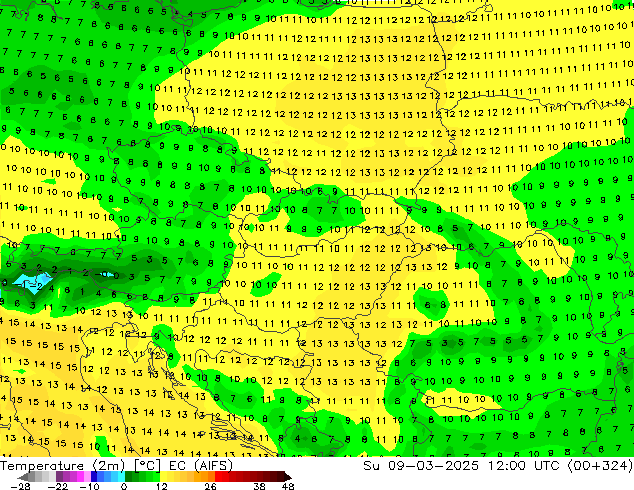Click the '-28' legend label
The height and width of the screenshot is (490, 634).
tap(20, 486)
